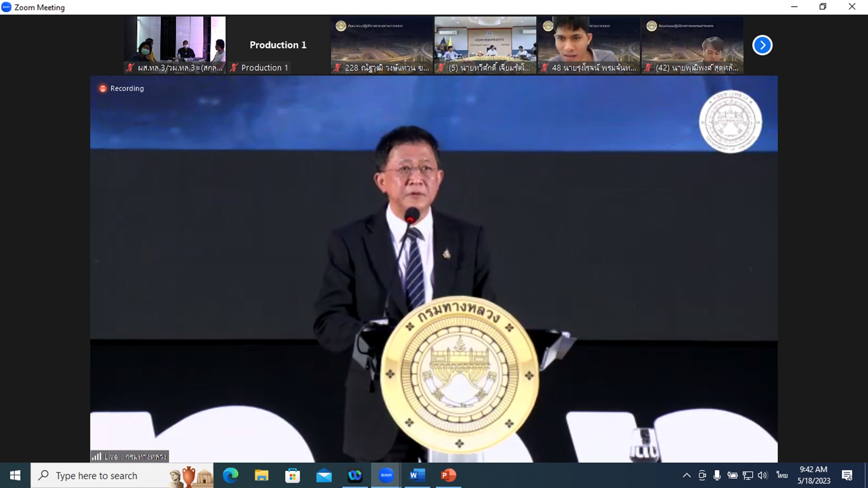Open the notification center panel

847,475
